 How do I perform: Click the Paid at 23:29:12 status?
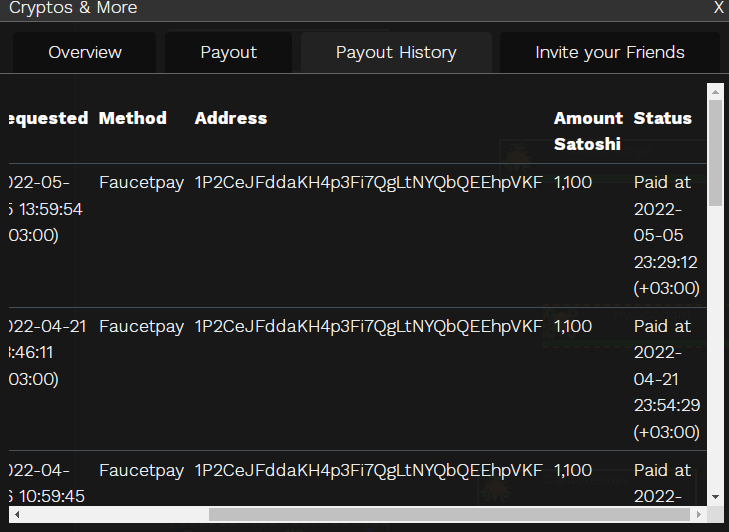click(666, 235)
